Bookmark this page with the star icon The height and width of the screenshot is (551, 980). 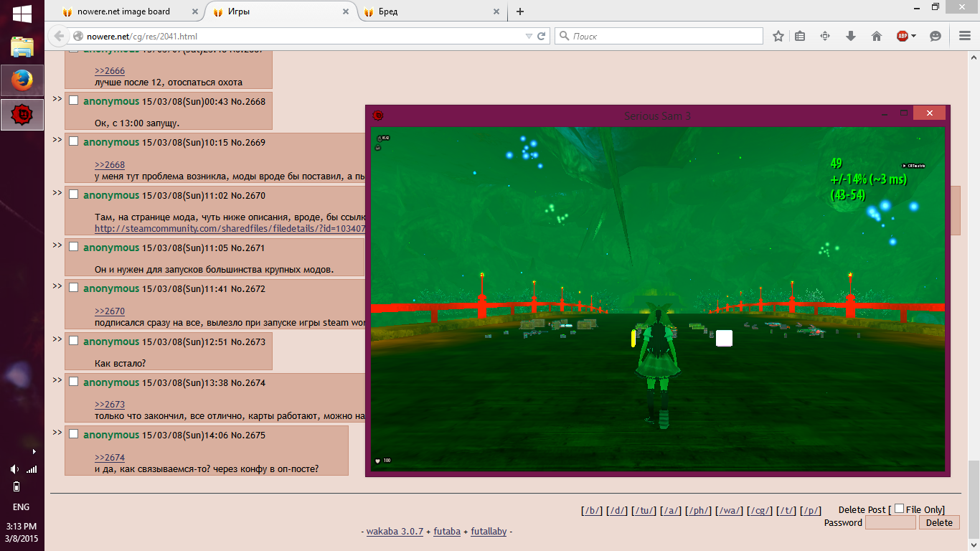[x=778, y=36]
